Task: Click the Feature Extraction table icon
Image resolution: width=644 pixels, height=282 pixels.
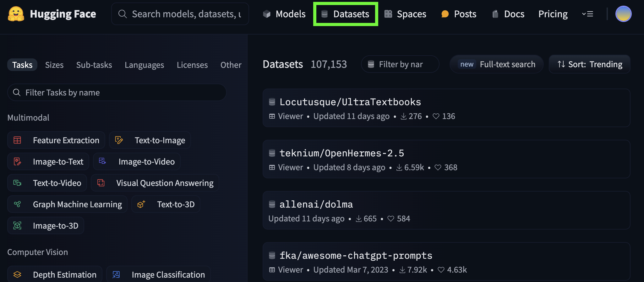Action: pos(17,140)
